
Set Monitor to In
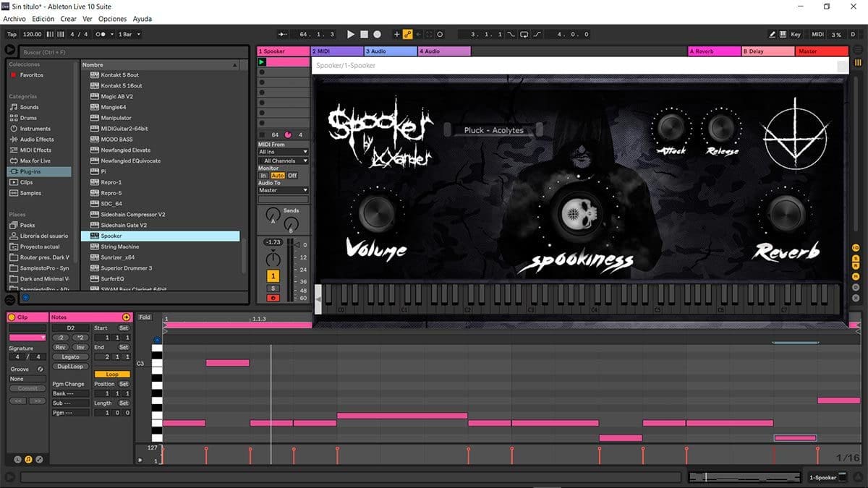pos(264,176)
